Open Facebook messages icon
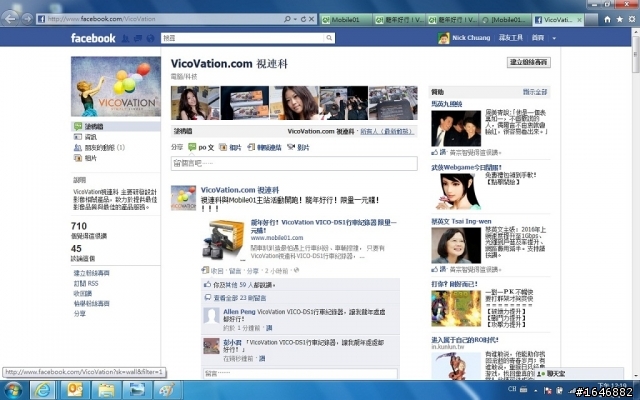Image resolution: width=640 pixels, height=400 pixels. [138, 38]
